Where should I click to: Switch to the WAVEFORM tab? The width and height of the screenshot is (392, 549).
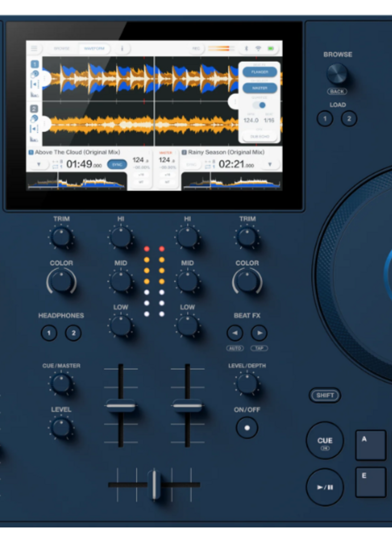[x=94, y=48]
